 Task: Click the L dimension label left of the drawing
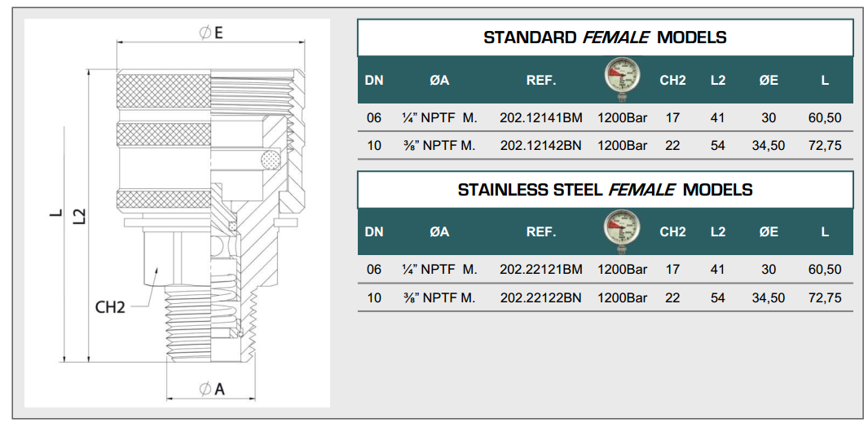(55, 214)
